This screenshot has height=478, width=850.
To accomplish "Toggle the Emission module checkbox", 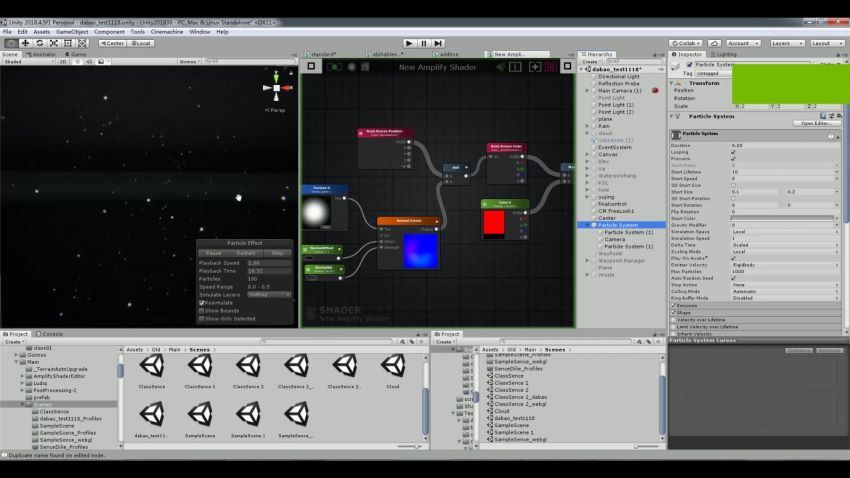I will 674,306.
